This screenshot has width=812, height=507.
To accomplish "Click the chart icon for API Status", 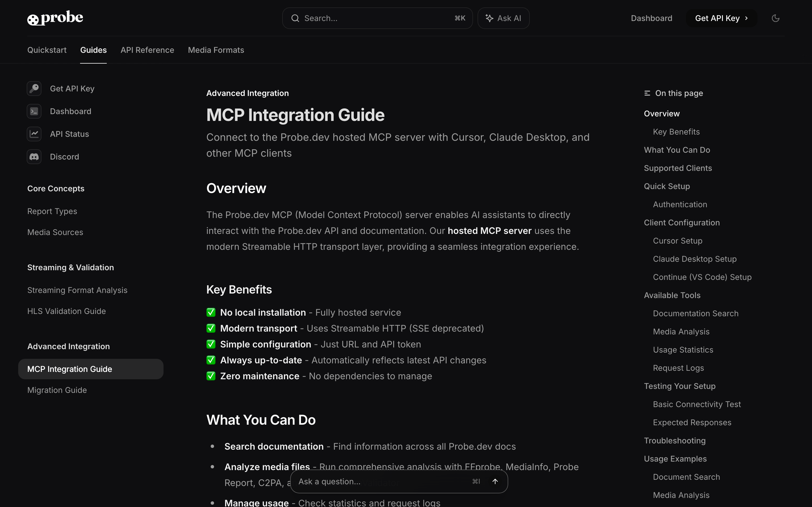I will click(34, 134).
